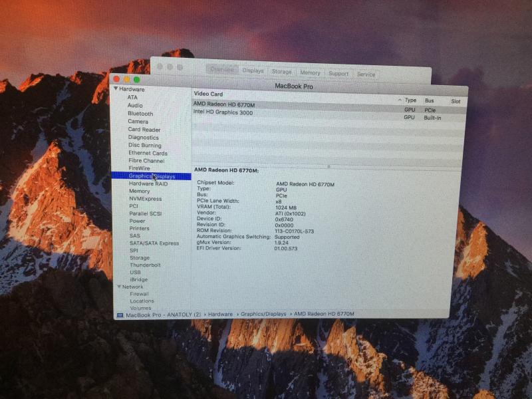Click AMD Radeon HD 6770M in path bar

324,314
